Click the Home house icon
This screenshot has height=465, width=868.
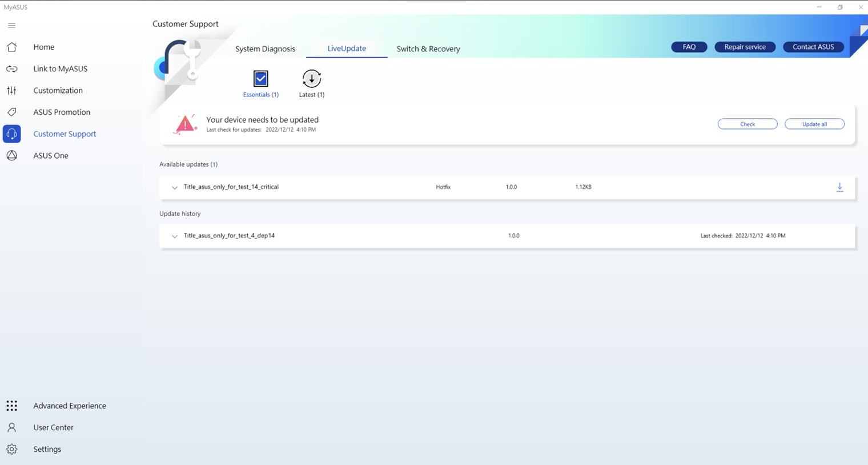point(11,47)
